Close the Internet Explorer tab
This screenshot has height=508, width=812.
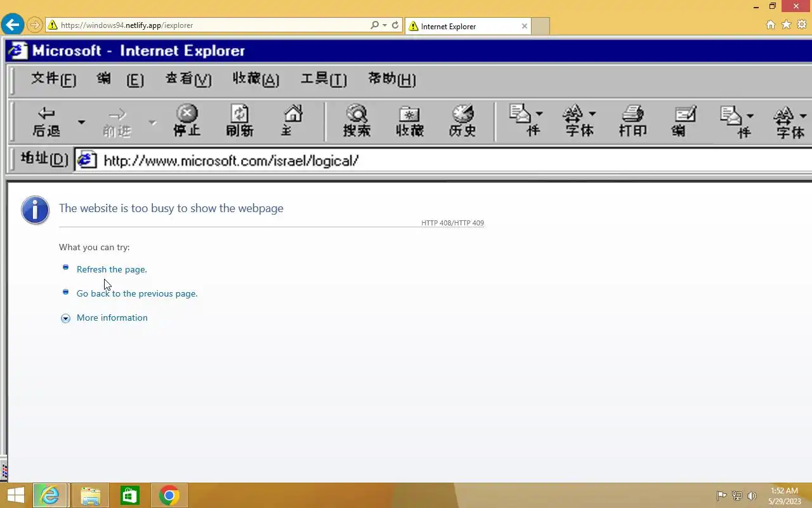point(525,26)
